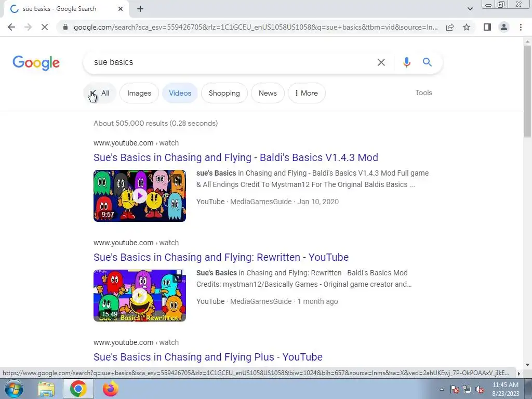Viewport: 532px width, 399px height.
Task: Launch Firefox from the taskbar
Action: 111,389
